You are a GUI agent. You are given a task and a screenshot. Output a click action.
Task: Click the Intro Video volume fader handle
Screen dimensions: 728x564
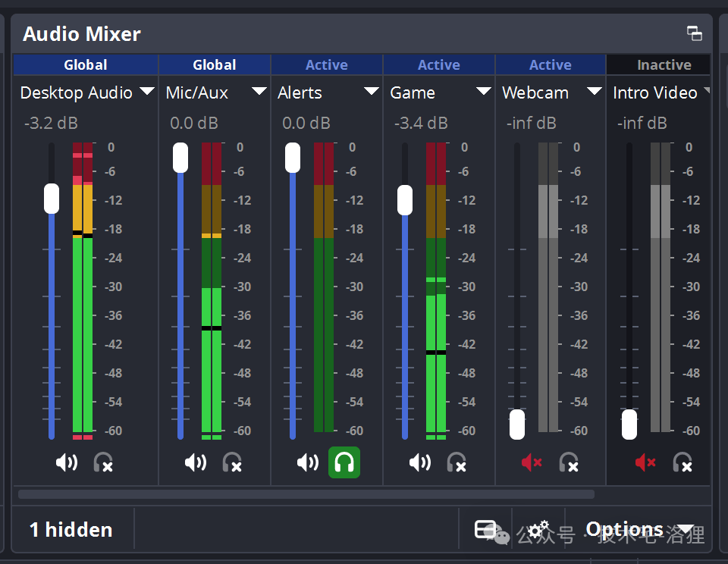click(629, 425)
